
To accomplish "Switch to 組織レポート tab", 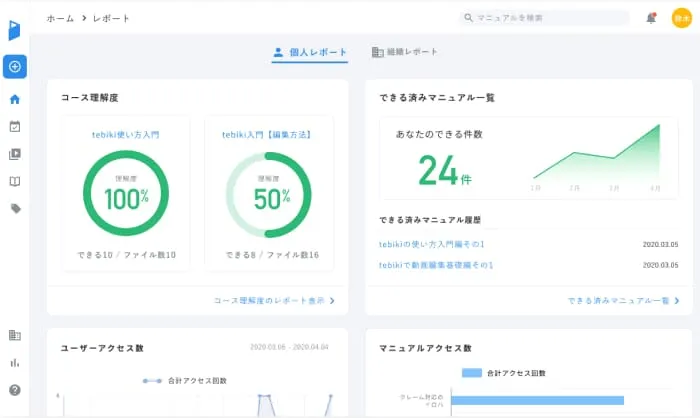I will [x=404, y=52].
